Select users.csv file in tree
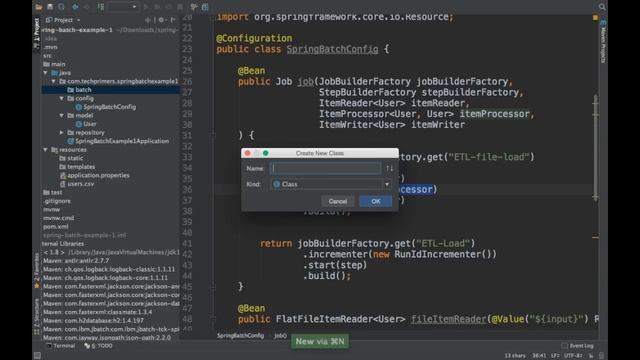This screenshot has height=360, width=640. pos(80,184)
